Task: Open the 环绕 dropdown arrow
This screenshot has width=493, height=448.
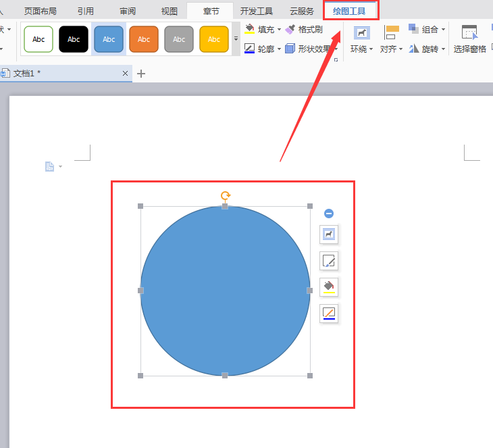Action: click(371, 49)
